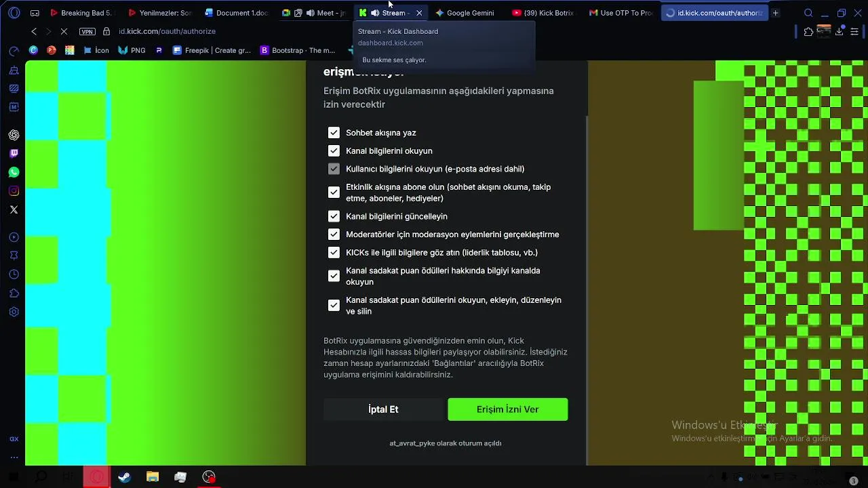The image size is (868, 488).
Task: Uncheck the 'Moderatörler için moderasyon' checkbox
Action: (334, 235)
